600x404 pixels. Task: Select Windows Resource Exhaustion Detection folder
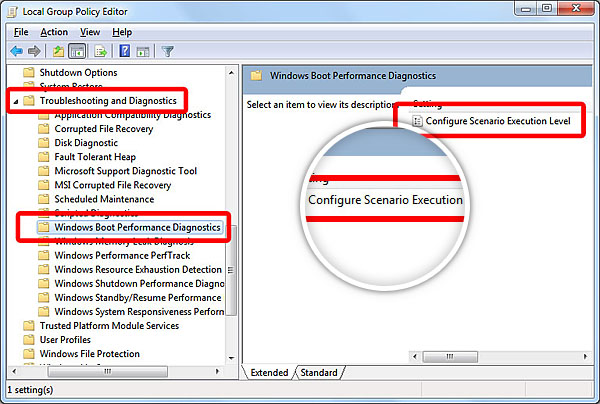point(138,269)
